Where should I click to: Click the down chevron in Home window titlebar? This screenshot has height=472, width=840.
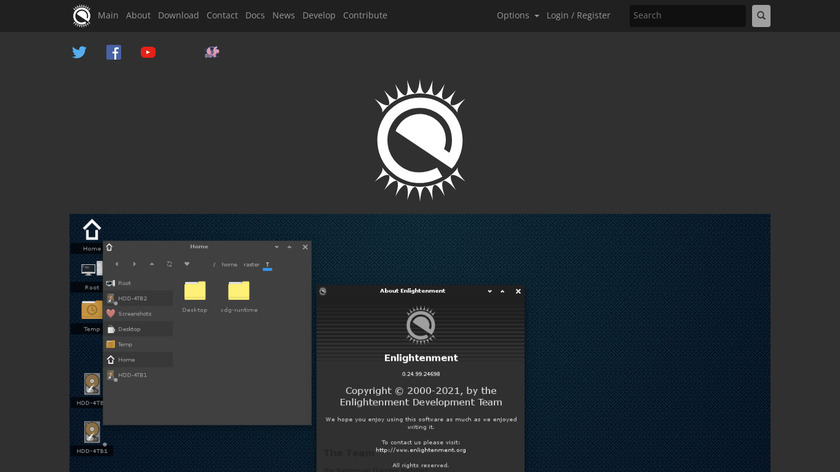tap(276, 247)
